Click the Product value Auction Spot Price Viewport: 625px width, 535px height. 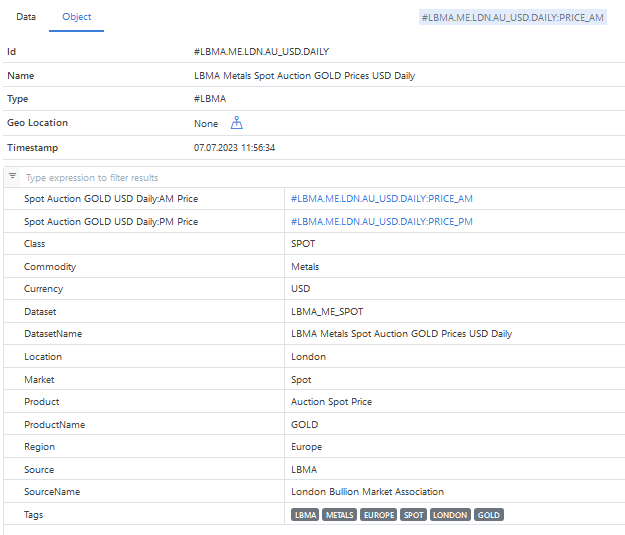tap(331, 402)
